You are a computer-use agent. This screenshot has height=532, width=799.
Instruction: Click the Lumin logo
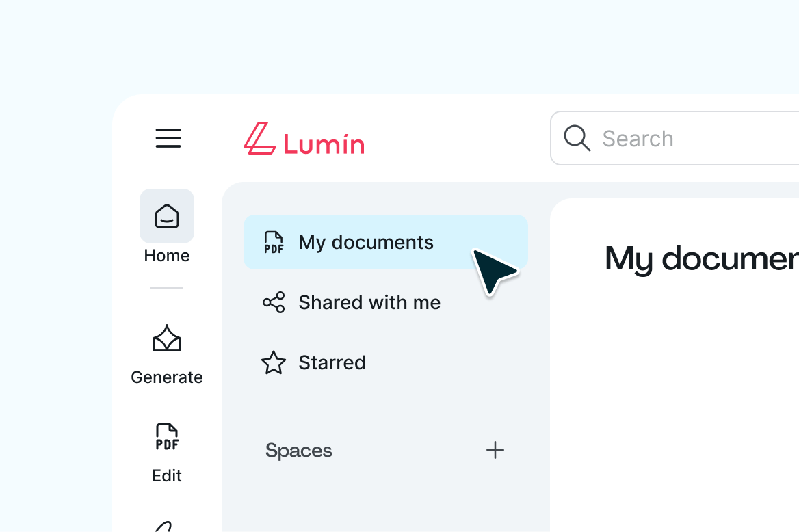click(x=303, y=139)
